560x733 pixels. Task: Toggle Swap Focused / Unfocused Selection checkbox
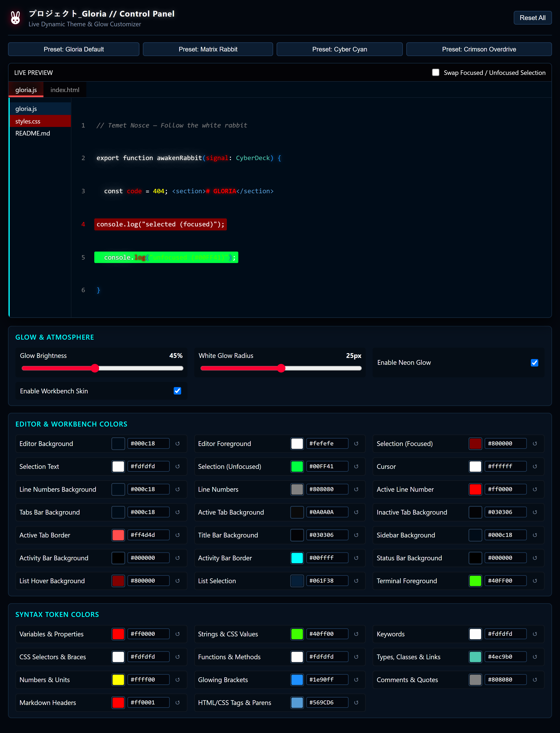436,73
